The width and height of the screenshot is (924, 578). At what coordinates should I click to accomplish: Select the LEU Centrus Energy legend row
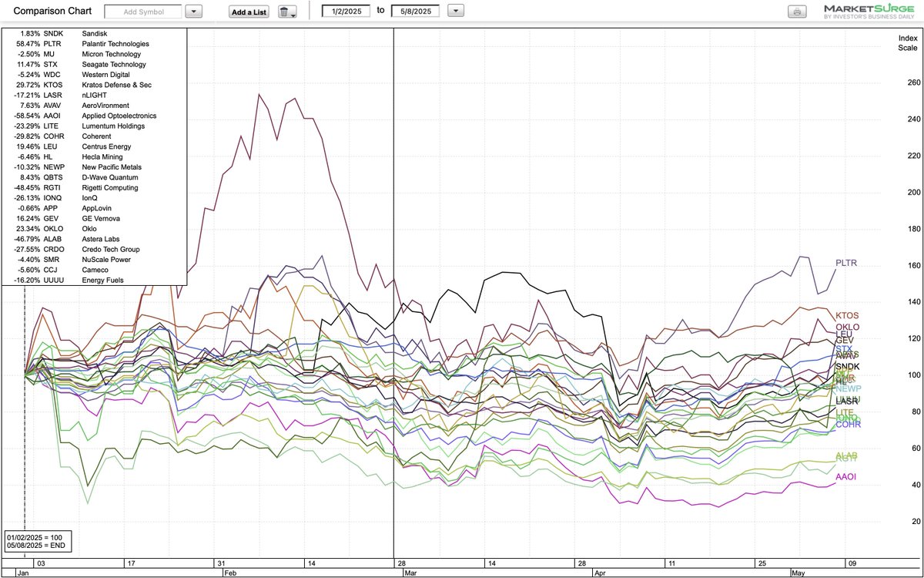[93, 146]
